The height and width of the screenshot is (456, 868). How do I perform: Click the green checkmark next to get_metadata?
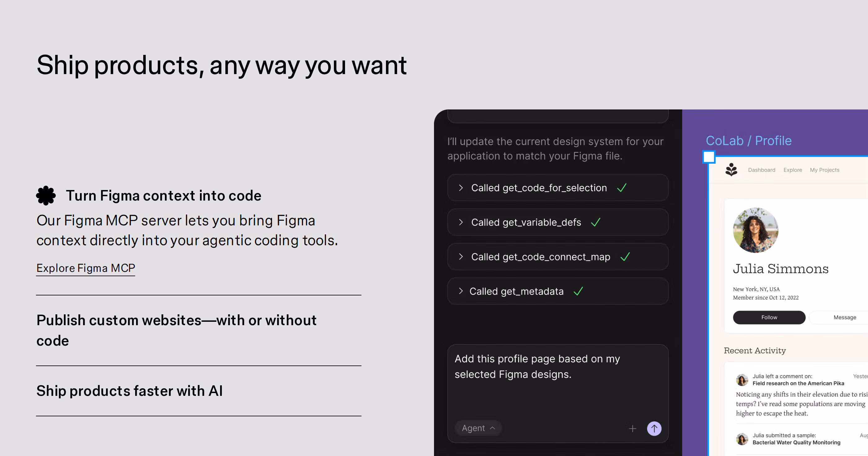tap(578, 291)
